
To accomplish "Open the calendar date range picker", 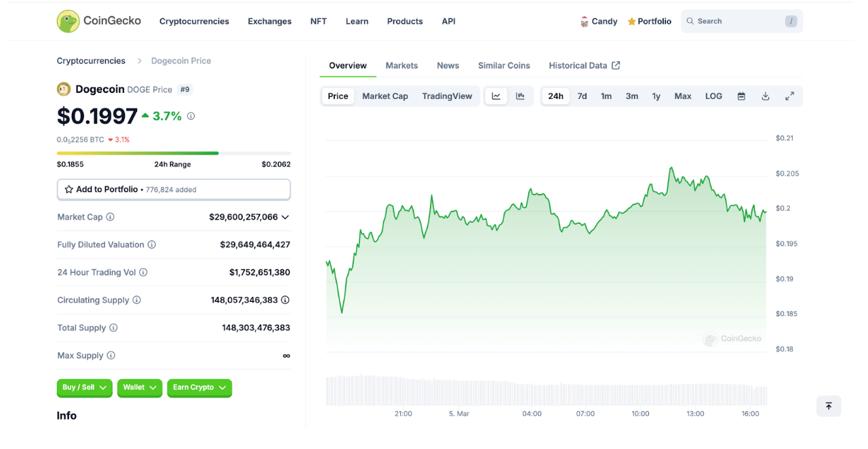I will [x=741, y=96].
